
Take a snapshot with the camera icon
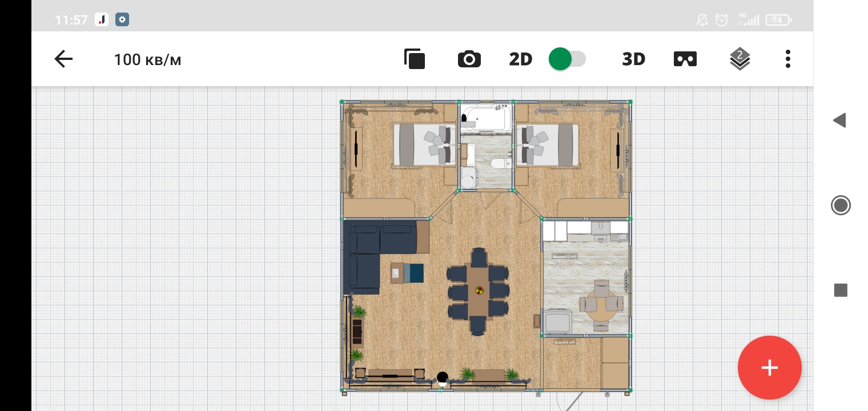[x=469, y=59]
